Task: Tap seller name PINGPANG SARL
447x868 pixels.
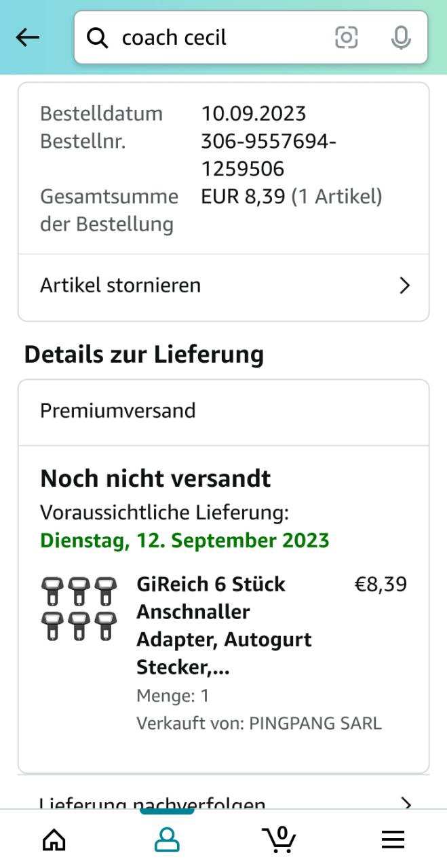Action: pyautogui.click(x=315, y=723)
